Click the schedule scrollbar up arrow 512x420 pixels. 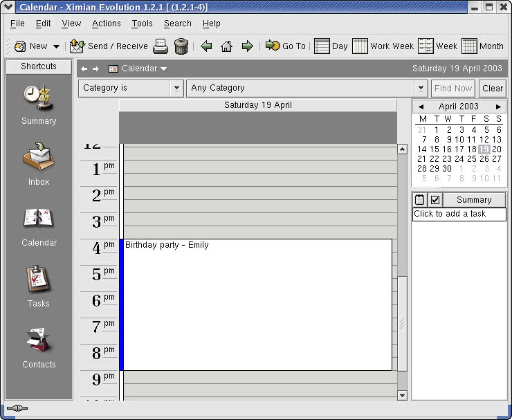click(x=402, y=149)
